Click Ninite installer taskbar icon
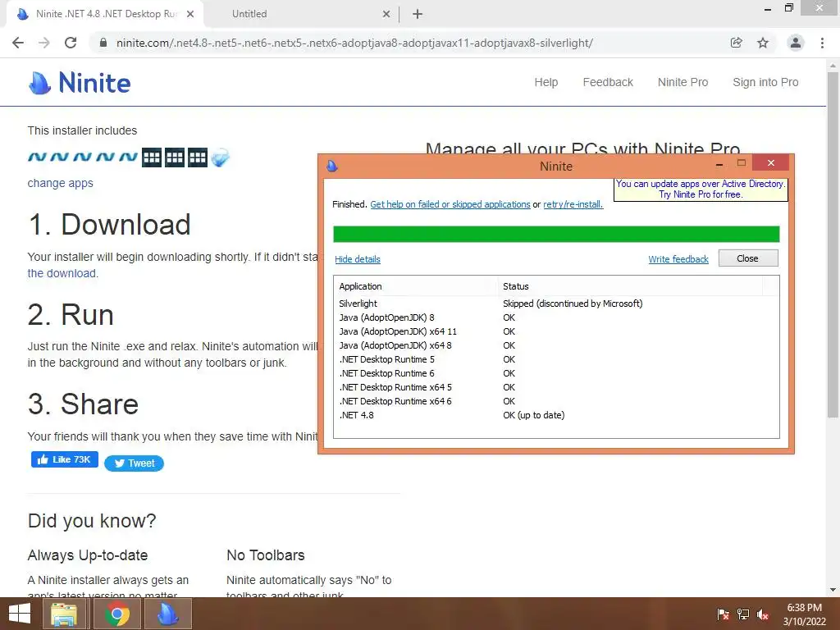Screen dimensions: 840x630 (167, 614)
